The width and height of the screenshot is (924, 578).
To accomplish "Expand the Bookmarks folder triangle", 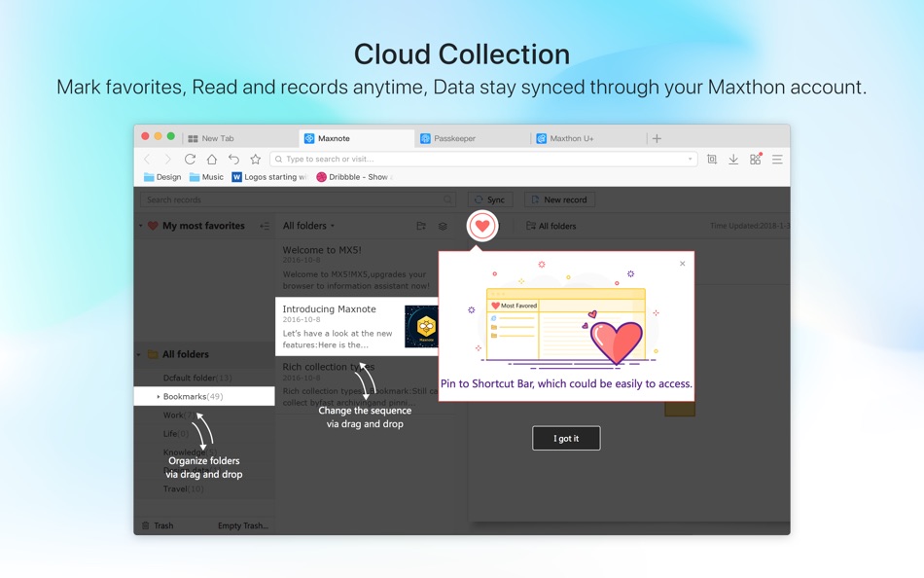I will 158,396.
